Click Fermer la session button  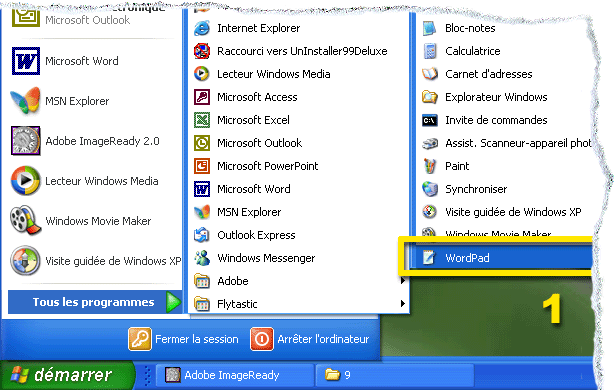tap(184, 339)
